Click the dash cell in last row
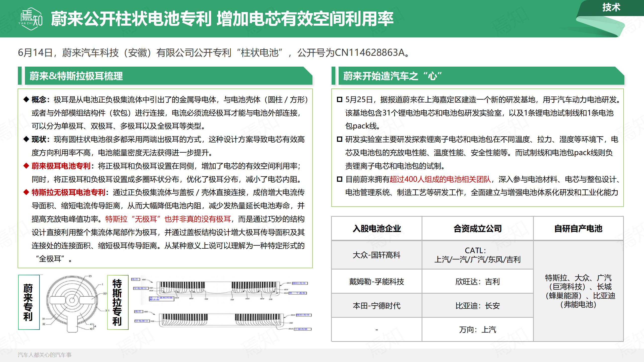The width and height of the screenshot is (644, 362). coord(377,330)
